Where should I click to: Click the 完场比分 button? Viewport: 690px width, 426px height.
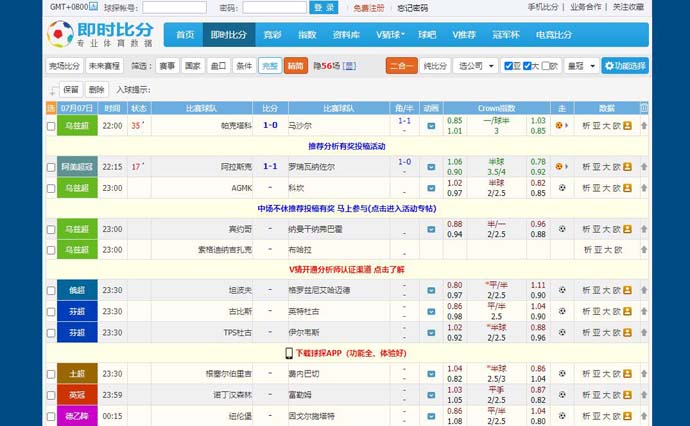pyautogui.click(x=64, y=66)
